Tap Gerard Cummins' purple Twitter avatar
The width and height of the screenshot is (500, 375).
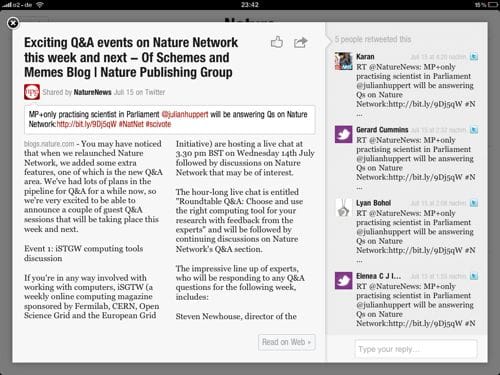(343, 134)
